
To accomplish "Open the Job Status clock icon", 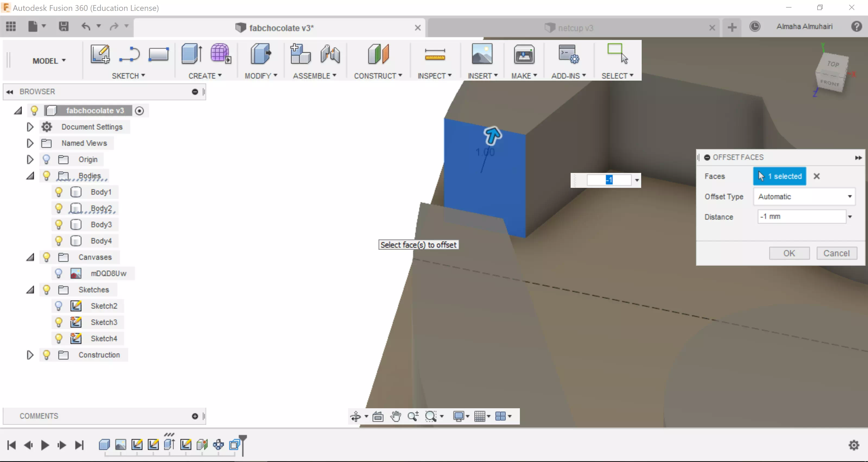I will coord(755,27).
